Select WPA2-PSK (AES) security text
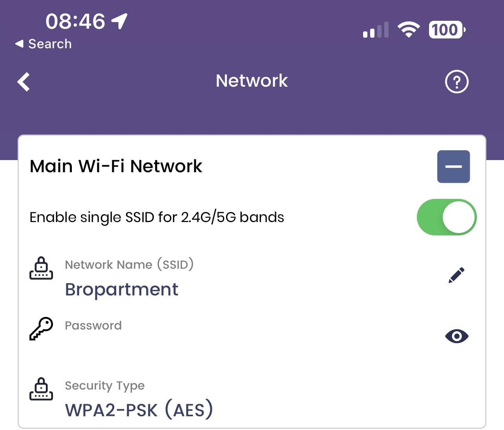504x430 pixels. [139, 409]
